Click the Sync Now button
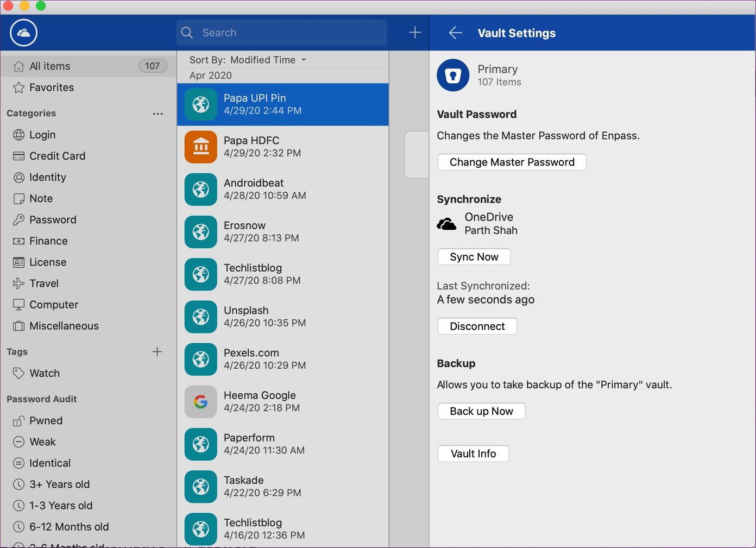 (x=474, y=257)
